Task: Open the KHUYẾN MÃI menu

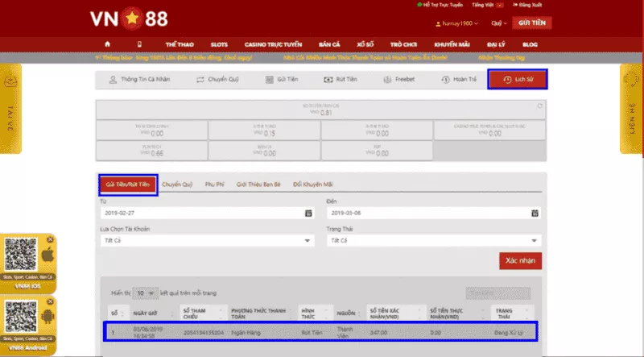Action: [x=452, y=44]
